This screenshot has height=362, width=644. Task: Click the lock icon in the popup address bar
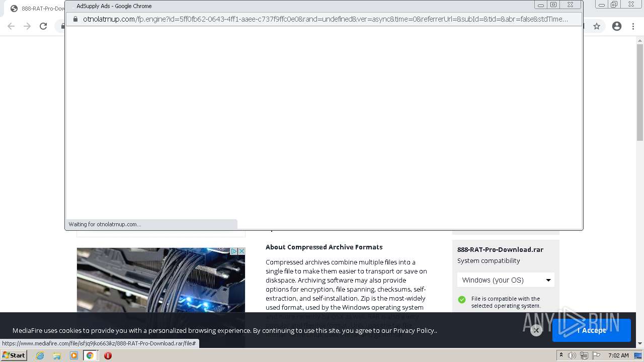pyautogui.click(x=75, y=19)
